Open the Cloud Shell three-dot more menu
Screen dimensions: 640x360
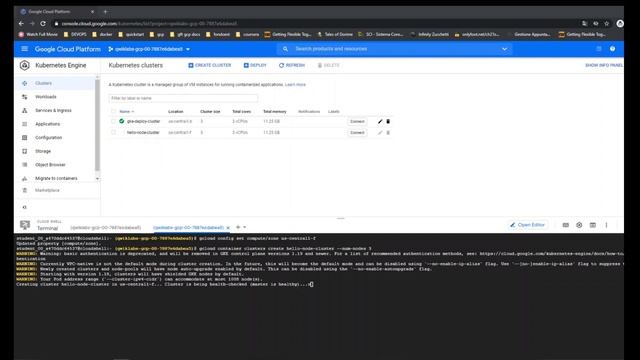pyautogui.click(x=607, y=225)
